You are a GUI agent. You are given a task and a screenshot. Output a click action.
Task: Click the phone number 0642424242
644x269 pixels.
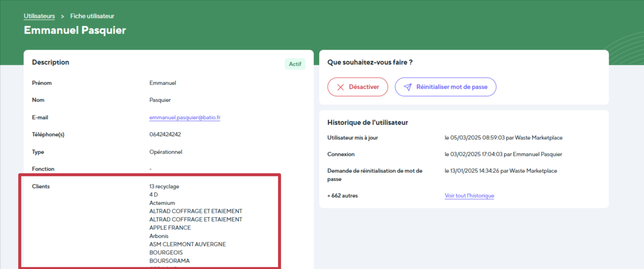click(165, 135)
